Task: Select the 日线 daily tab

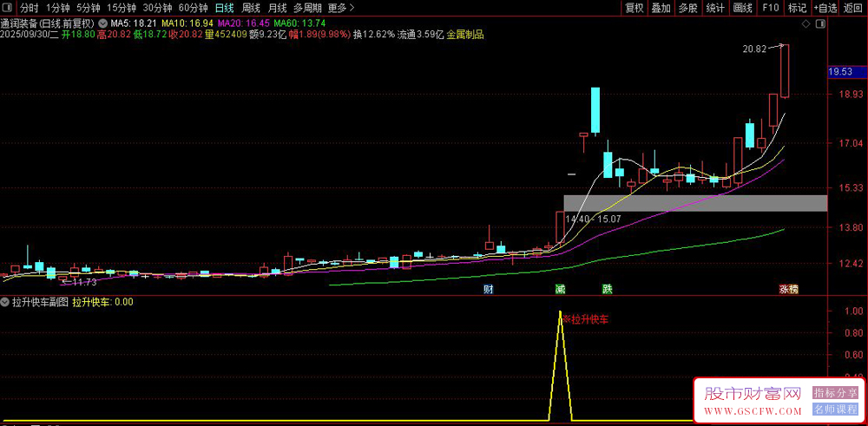Action: coord(224,8)
